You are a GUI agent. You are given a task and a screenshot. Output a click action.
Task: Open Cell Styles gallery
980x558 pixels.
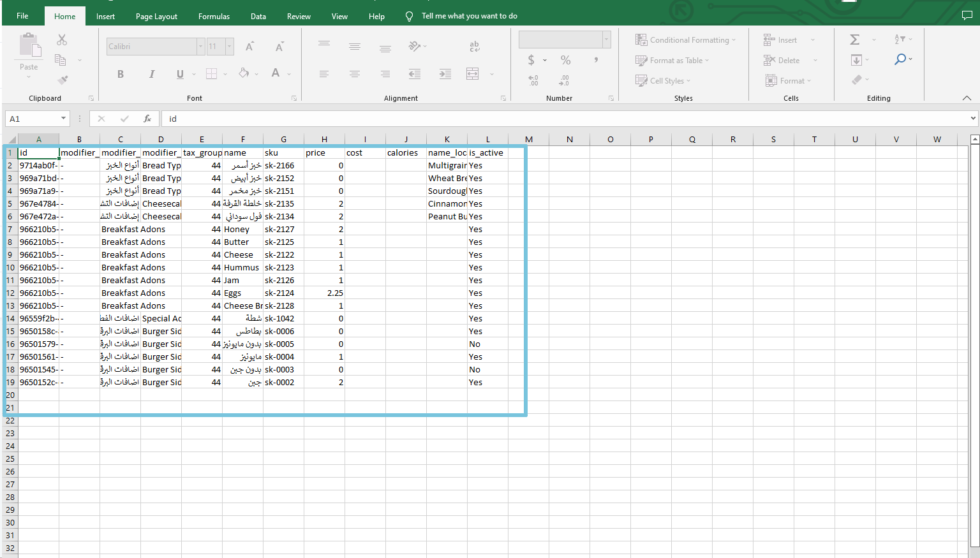[664, 80]
